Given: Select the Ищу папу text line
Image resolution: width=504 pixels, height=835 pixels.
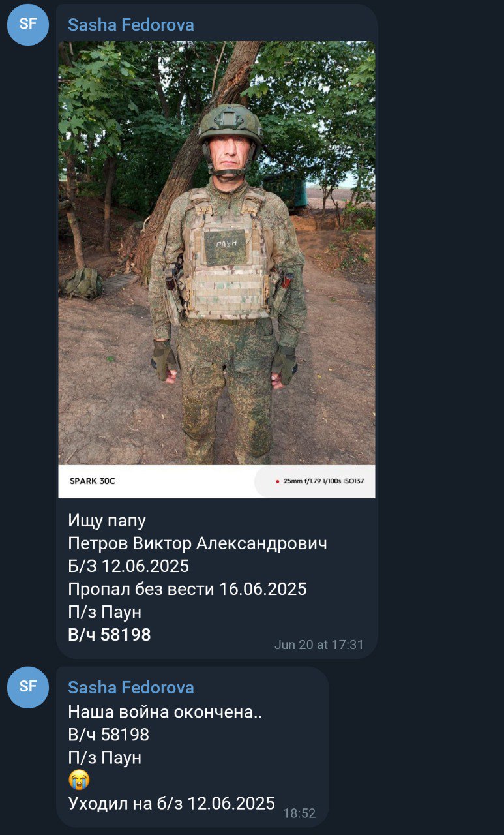Looking at the screenshot, I should 107,521.
